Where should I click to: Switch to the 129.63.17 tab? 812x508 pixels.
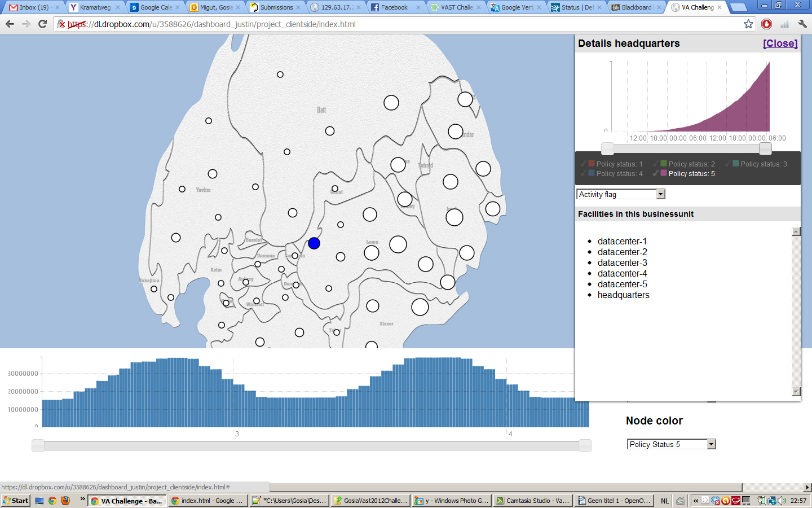point(337,7)
